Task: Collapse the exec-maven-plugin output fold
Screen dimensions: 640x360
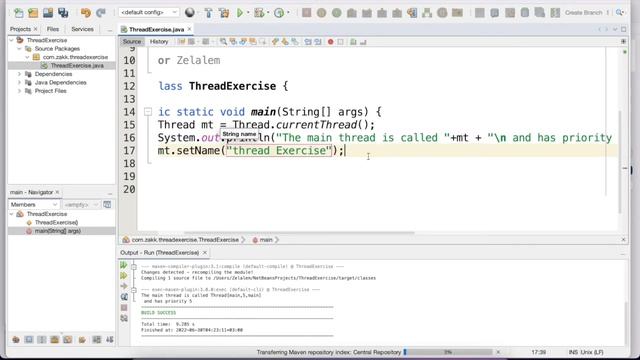Action: coord(133,290)
